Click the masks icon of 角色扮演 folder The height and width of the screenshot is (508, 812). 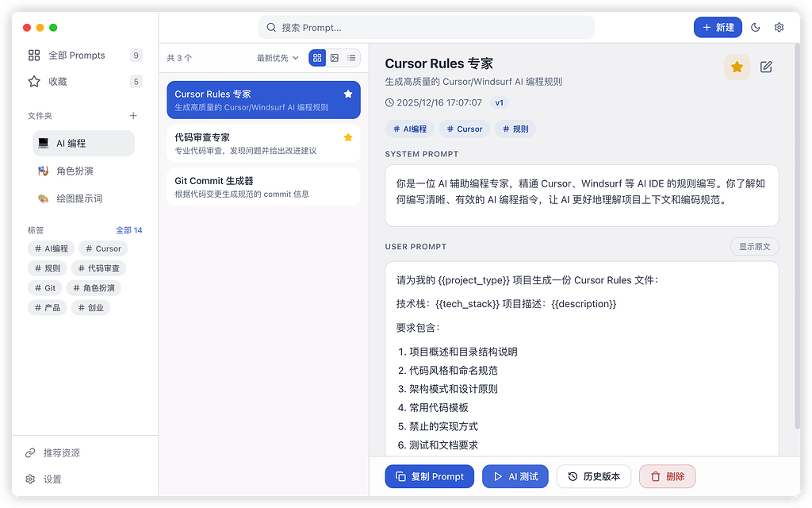coord(44,171)
